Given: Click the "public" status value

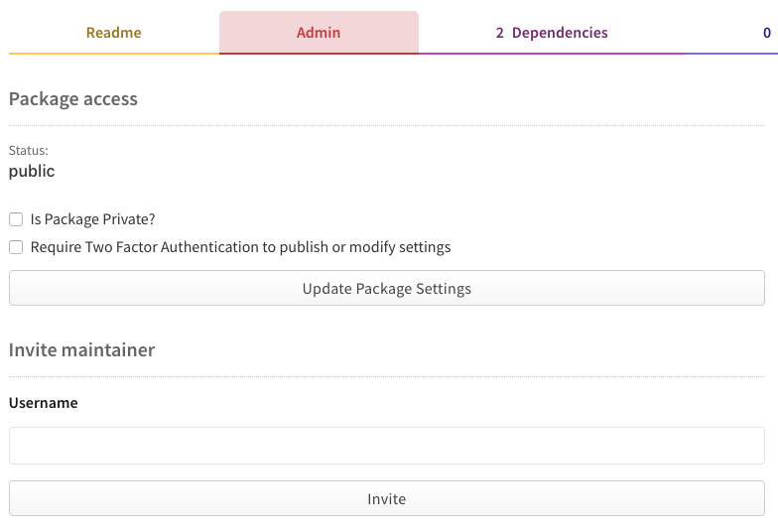Looking at the screenshot, I should (32, 172).
